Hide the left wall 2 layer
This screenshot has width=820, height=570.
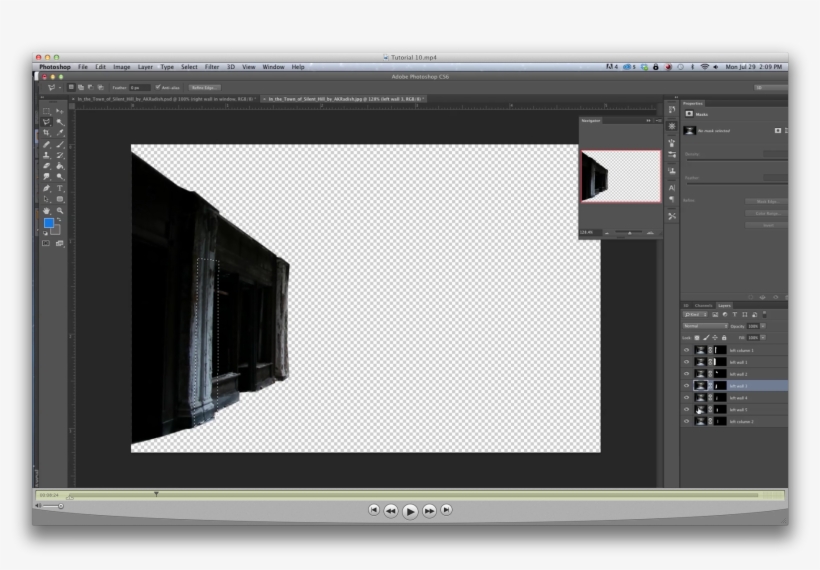(x=687, y=374)
